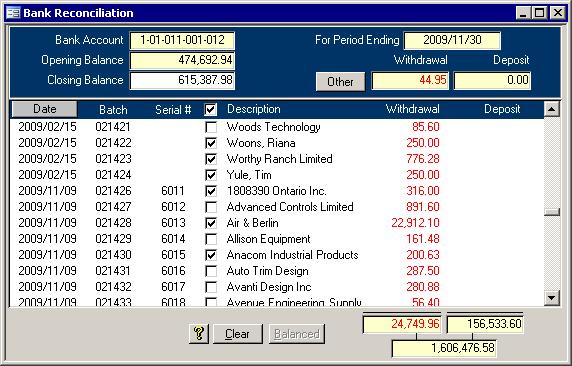The width and height of the screenshot is (572, 366).
Task: Select serial number 6015
Action: (173, 255)
